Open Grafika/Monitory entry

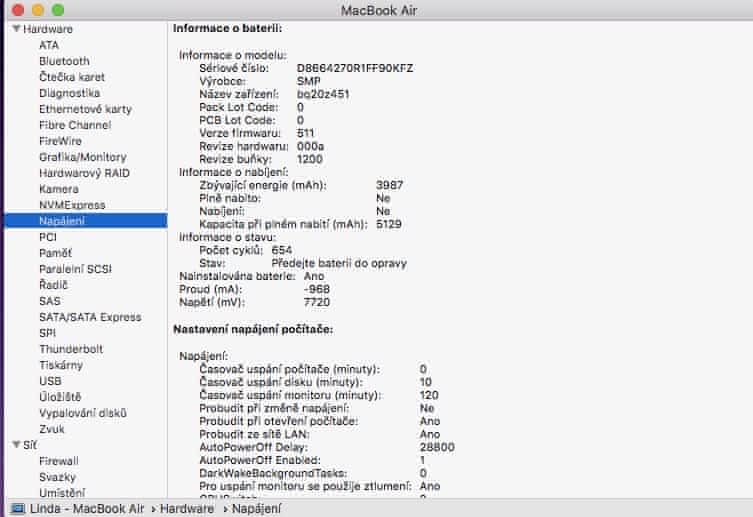point(83,157)
